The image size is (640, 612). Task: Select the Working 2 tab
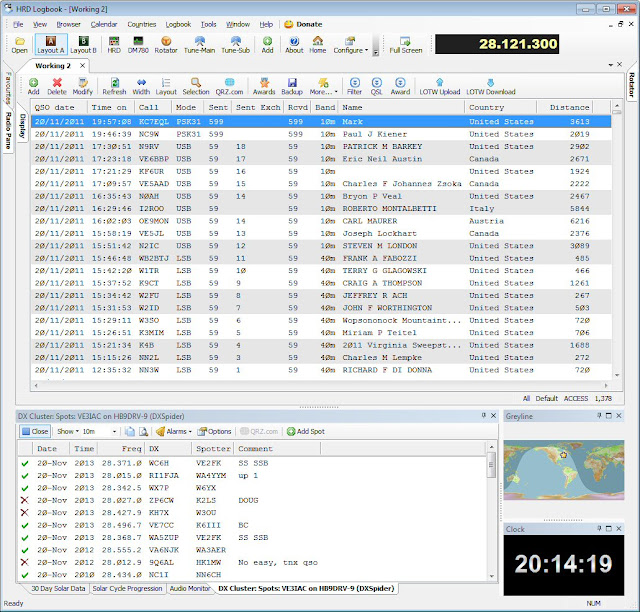click(53, 66)
